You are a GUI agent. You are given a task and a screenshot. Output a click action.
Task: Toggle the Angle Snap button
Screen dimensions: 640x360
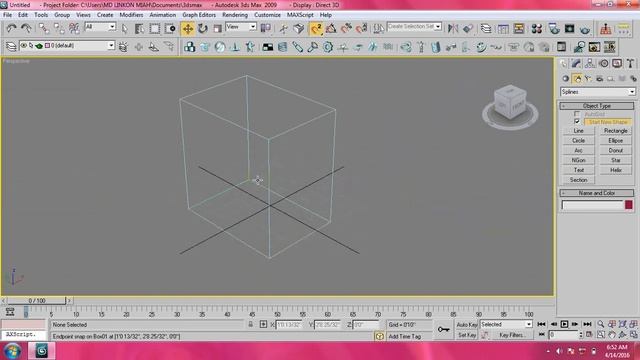[x=331, y=29]
